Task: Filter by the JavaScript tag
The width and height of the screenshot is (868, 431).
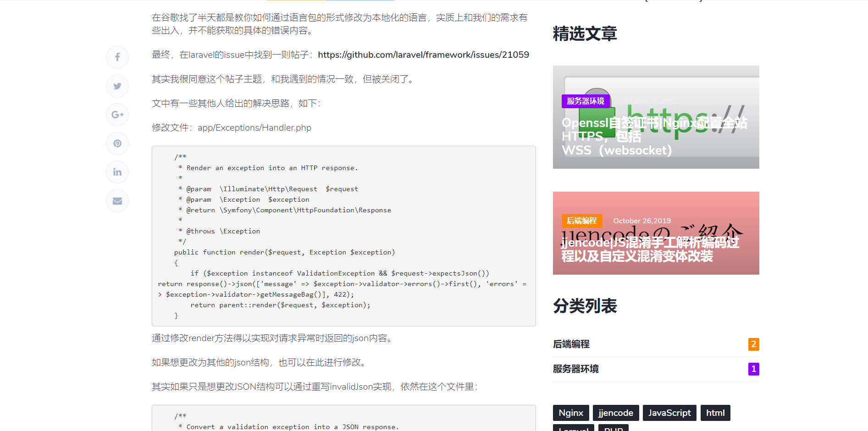Action: [669, 413]
